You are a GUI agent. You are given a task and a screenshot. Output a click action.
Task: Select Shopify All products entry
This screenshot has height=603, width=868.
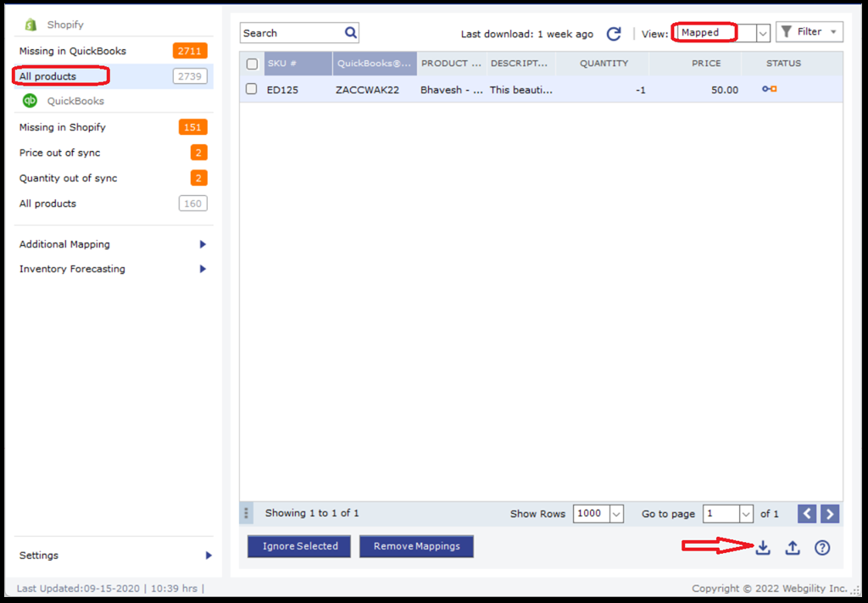click(114, 76)
